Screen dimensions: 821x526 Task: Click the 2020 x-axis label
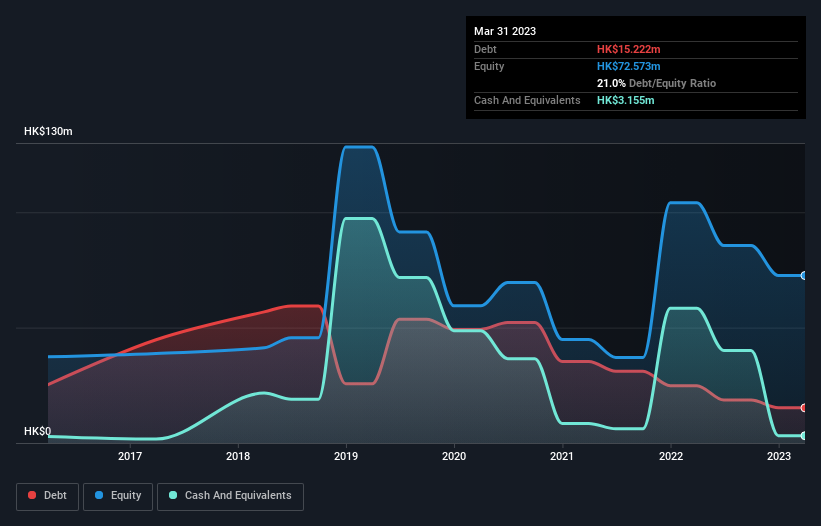pyautogui.click(x=454, y=456)
